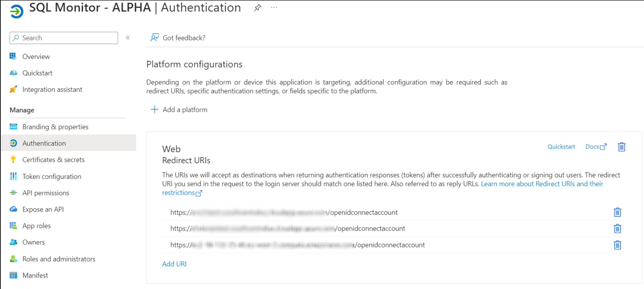644x289 pixels.
Task: Click the Platform configurations heading
Action: 194,64
